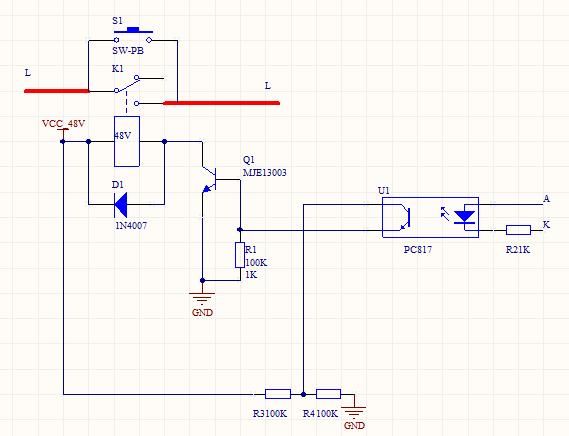The height and width of the screenshot is (436, 569).
Task: Select the U1 PC817 optocoupler body
Action: 430,217
